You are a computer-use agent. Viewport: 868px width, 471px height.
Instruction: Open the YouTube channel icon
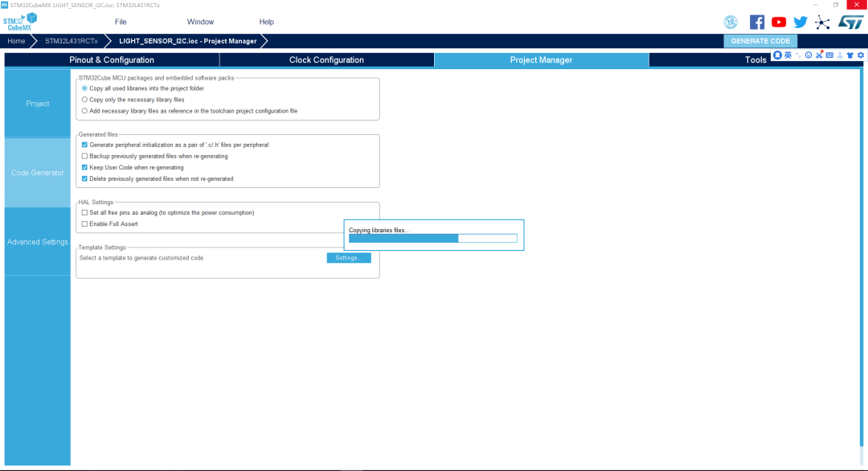click(x=779, y=23)
